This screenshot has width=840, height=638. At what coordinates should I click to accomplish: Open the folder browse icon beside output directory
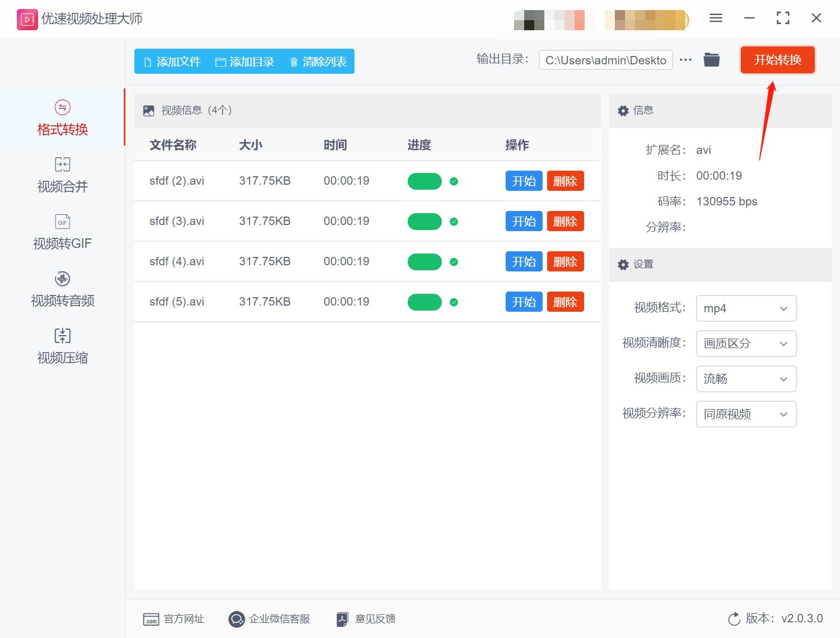pos(711,59)
